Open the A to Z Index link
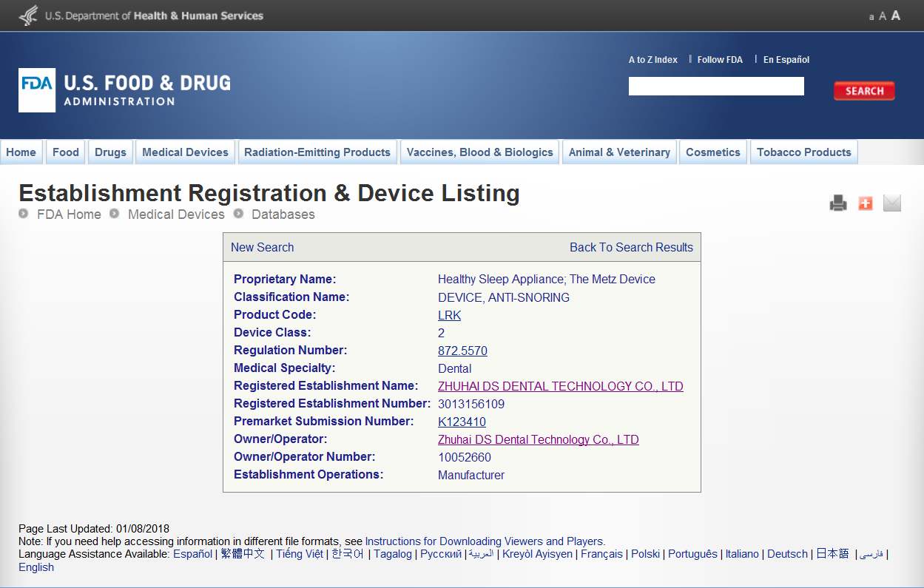This screenshot has height=588, width=924. tap(653, 60)
